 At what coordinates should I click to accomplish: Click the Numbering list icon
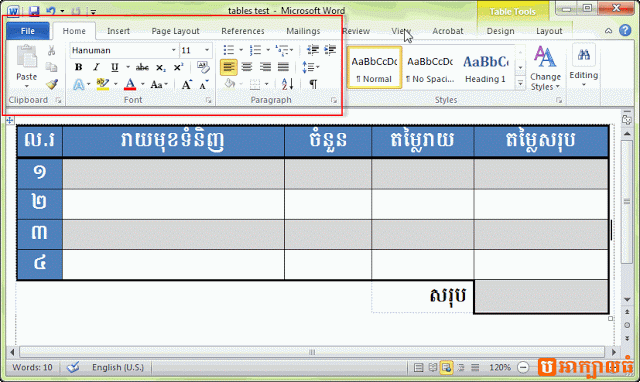[x=256, y=50]
